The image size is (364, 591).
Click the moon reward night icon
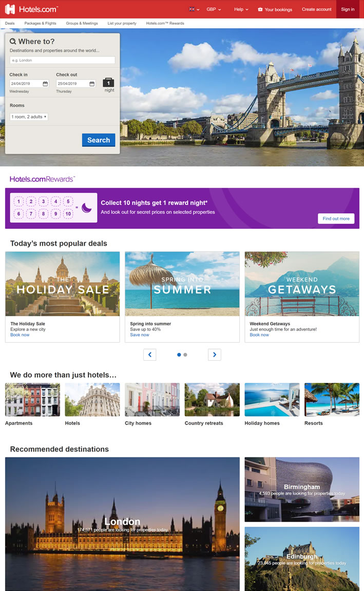[87, 208]
